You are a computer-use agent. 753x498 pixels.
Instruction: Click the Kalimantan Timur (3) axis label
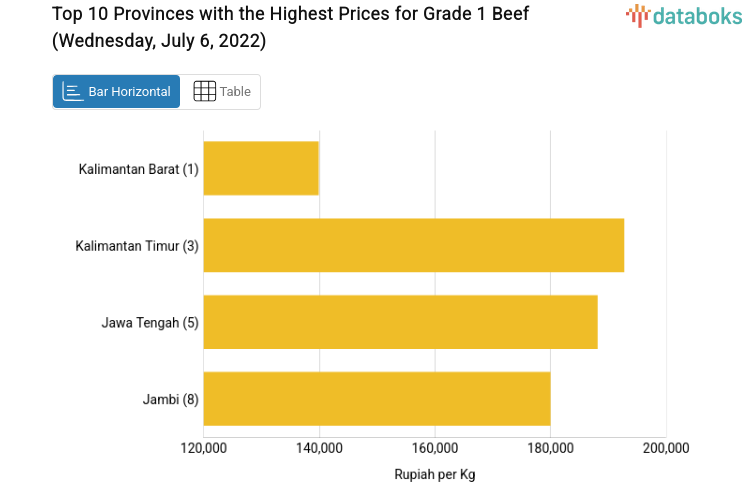click(x=137, y=246)
